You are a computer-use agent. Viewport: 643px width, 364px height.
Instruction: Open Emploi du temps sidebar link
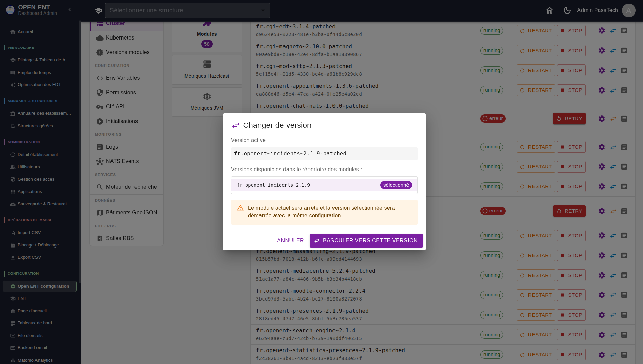click(x=40, y=73)
